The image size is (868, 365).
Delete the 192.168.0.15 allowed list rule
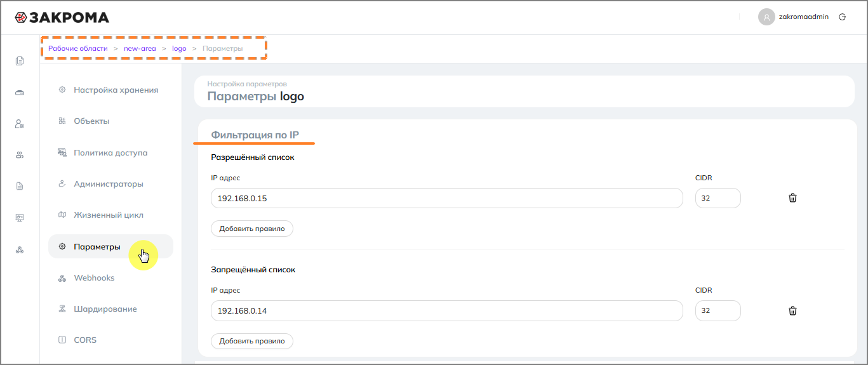[792, 198]
